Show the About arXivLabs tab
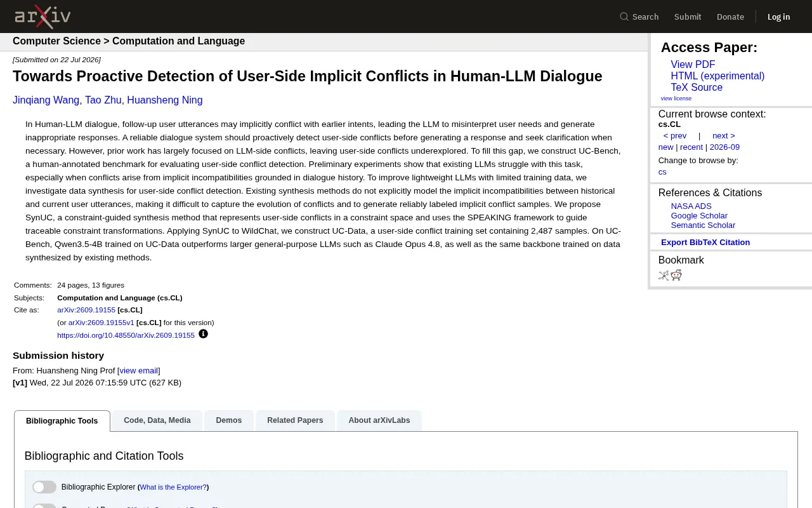The width and height of the screenshot is (812, 508). click(x=379, y=420)
